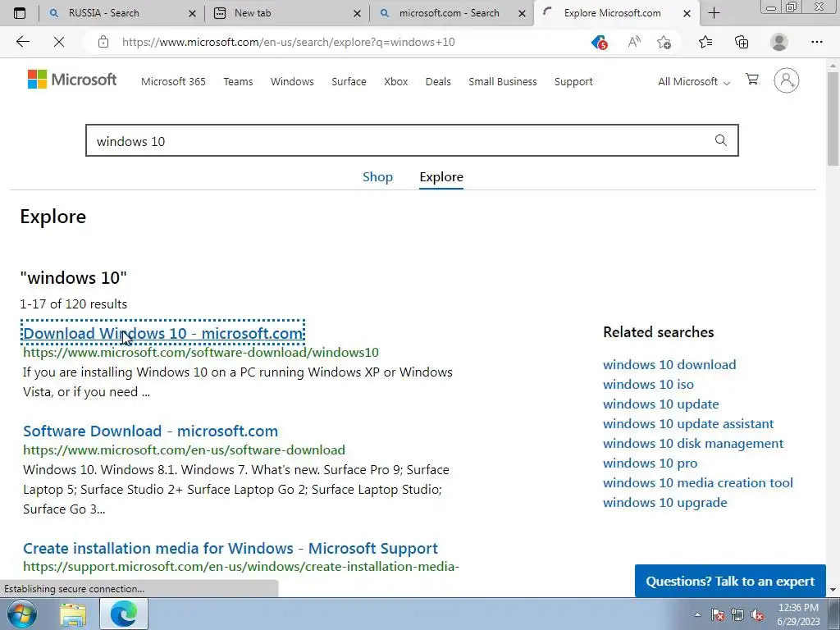
Task: Open the browser profile avatar
Action: click(x=779, y=42)
